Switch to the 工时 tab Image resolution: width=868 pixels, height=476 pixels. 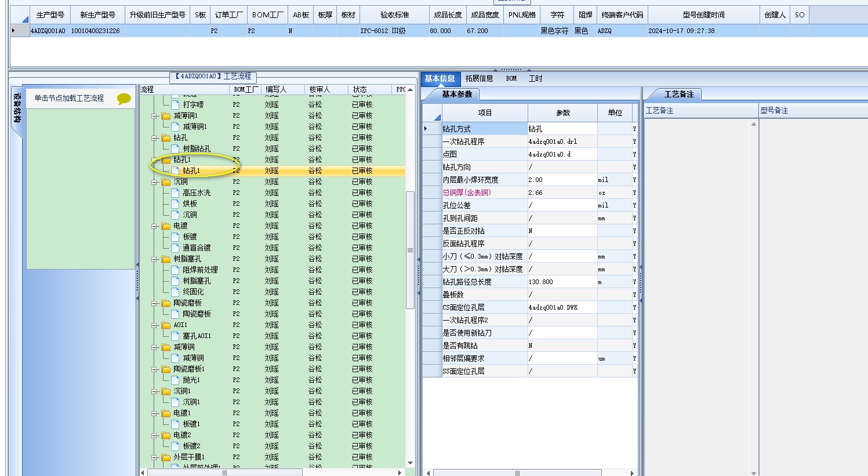pyautogui.click(x=535, y=79)
